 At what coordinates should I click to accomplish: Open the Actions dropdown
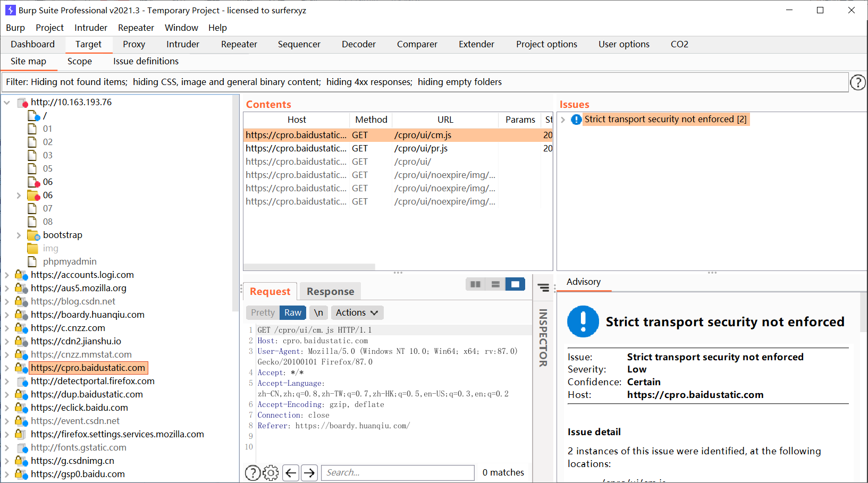click(357, 312)
